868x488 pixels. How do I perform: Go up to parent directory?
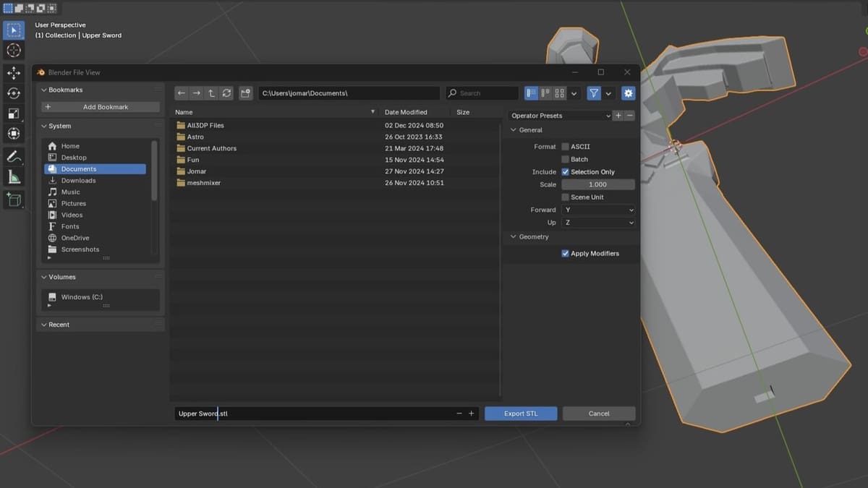tap(211, 93)
